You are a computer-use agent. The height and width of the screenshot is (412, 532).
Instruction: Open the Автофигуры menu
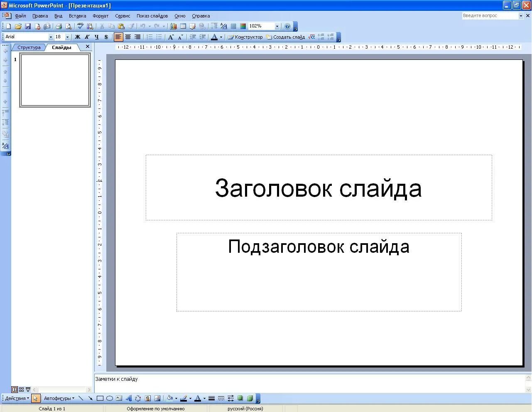59,398
